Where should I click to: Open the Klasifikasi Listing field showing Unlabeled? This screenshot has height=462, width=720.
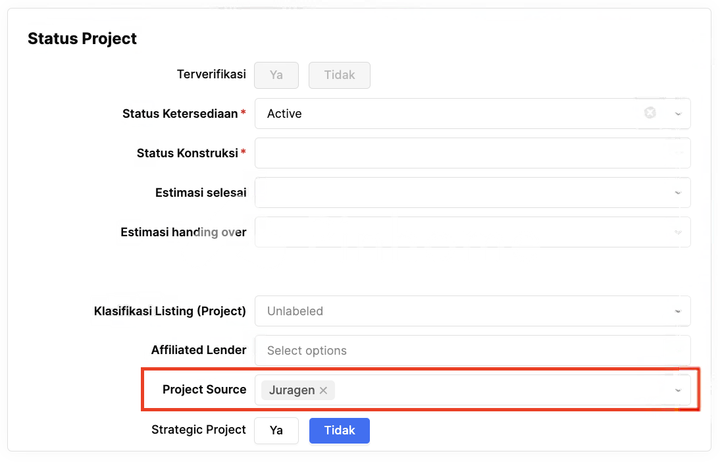coord(450,311)
